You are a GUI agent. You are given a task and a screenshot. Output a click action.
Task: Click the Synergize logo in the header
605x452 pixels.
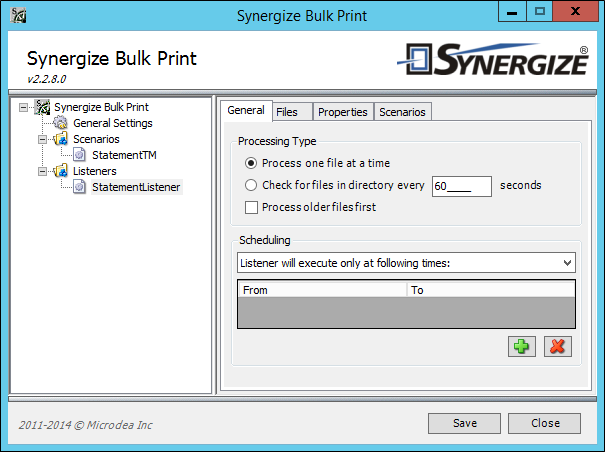point(493,60)
